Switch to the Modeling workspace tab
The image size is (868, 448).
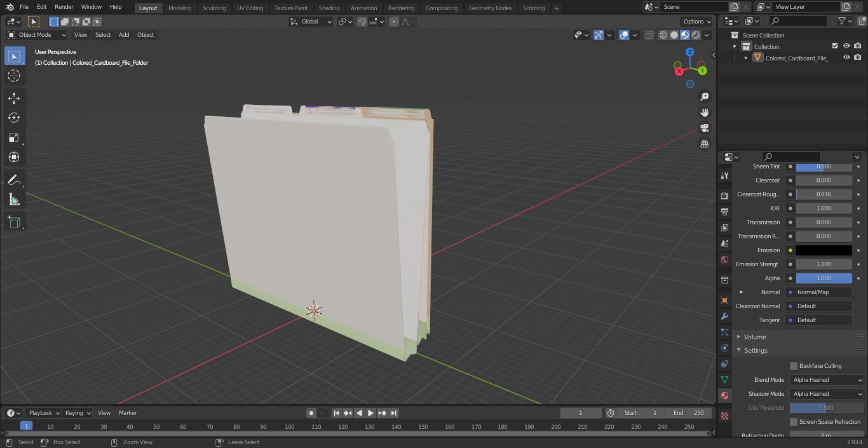click(180, 8)
